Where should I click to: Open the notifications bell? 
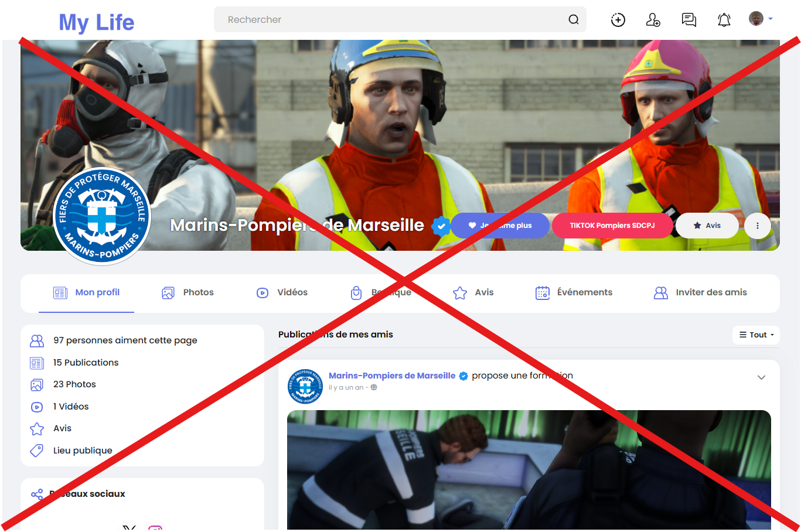click(x=724, y=20)
